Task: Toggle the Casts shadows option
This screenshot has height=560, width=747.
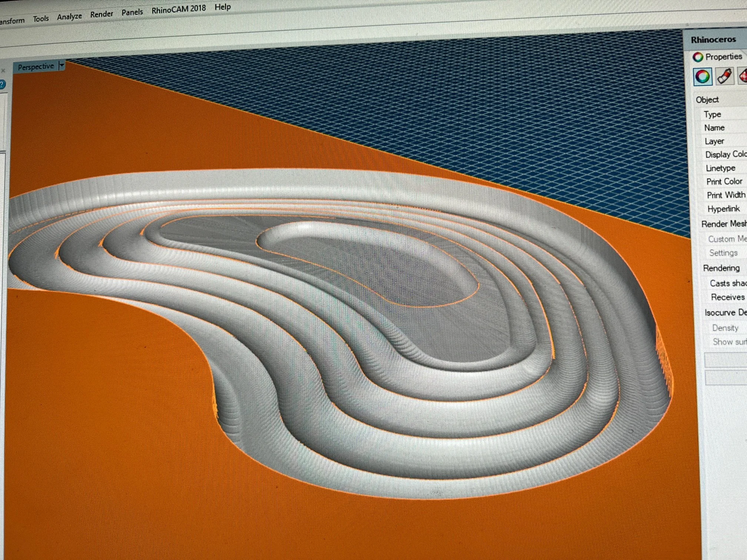Action: [x=727, y=283]
